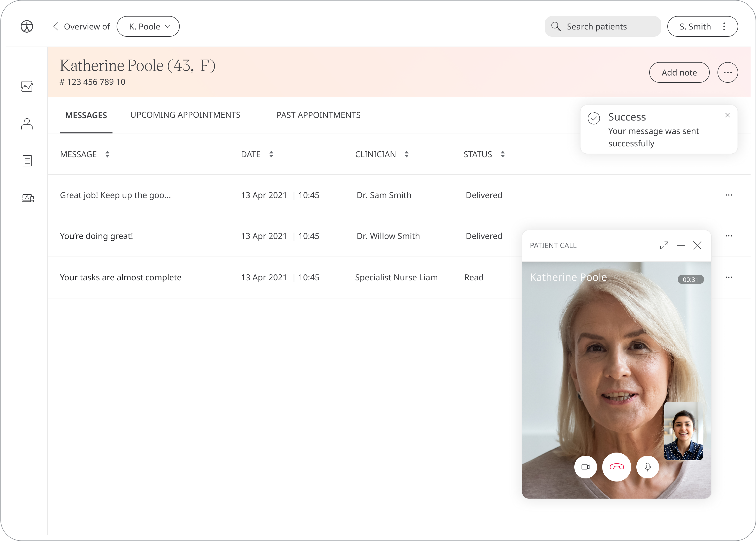Switch to the Messages tab

tap(86, 115)
